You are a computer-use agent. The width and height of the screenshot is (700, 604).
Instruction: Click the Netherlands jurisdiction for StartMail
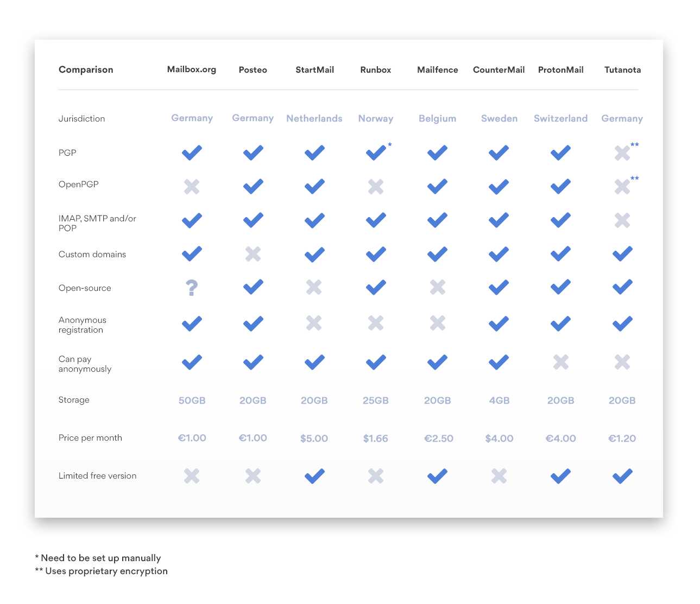coord(314,118)
